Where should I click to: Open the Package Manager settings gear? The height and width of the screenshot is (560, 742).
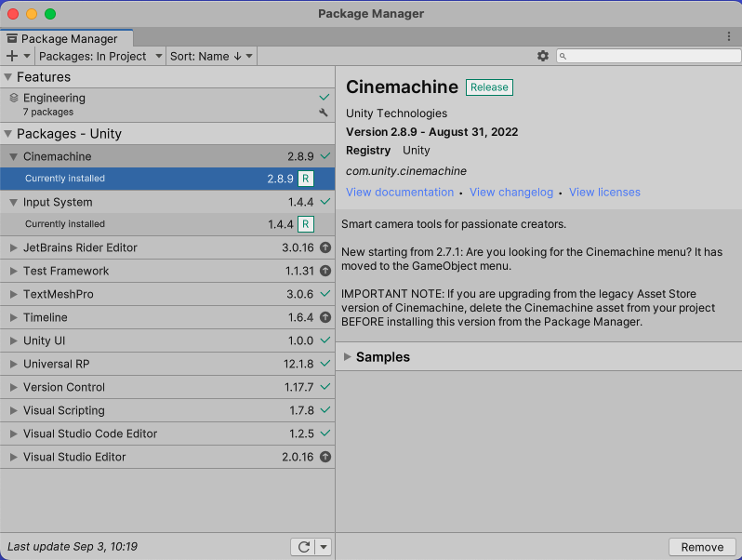[x=543, y=56]
